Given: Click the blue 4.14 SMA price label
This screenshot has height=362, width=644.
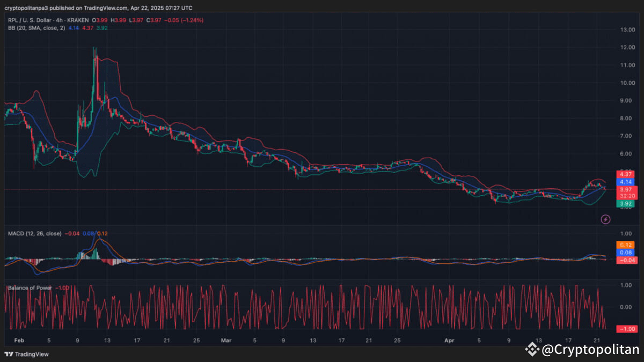Looking at the screenshot, I should [x=625, y=182].
